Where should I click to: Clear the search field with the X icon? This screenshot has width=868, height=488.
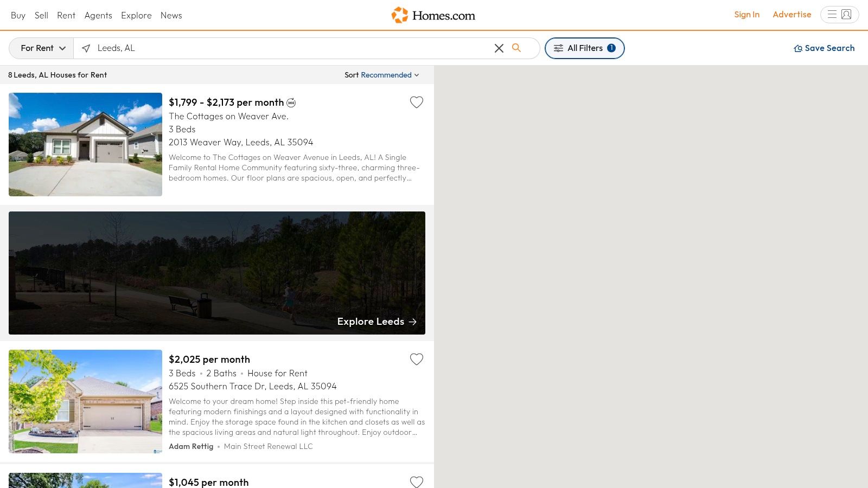coord(499,48)
